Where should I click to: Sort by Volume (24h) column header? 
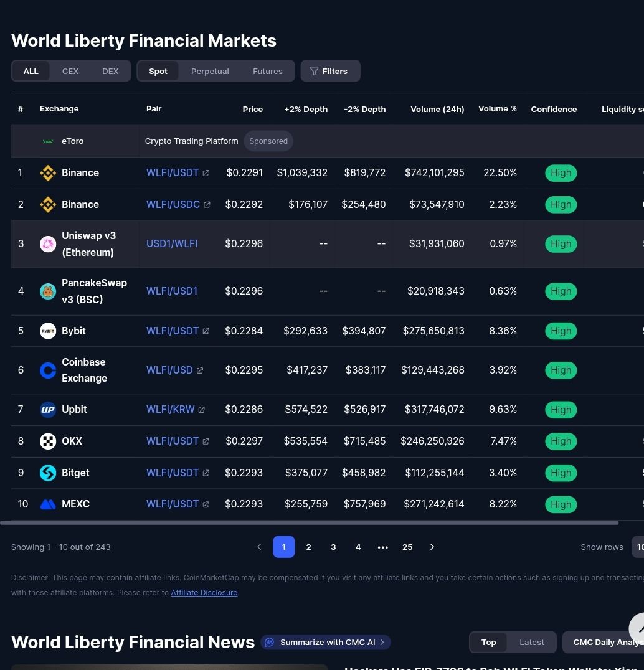[437, 110]
